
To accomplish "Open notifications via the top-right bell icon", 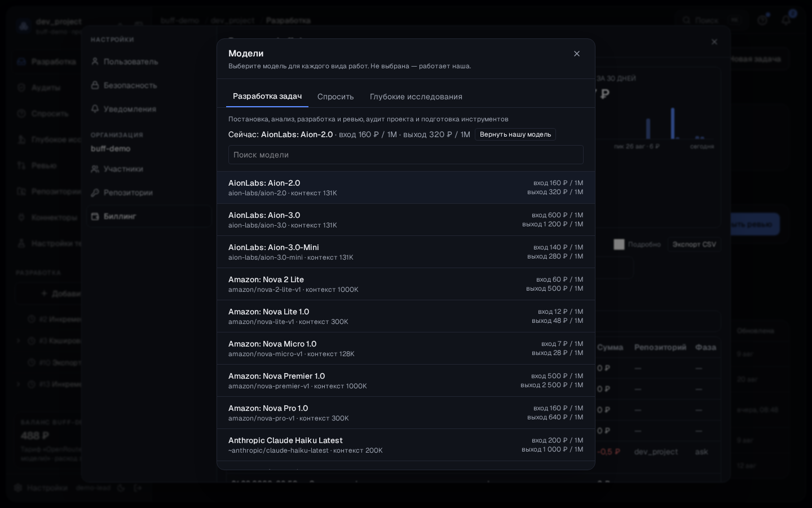I will pyautogui.click(x=787, y=20).
